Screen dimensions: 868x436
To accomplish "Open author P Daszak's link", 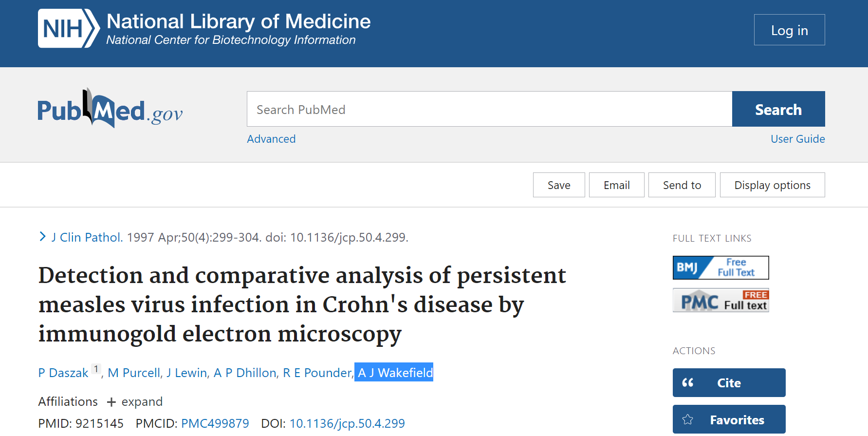I will coord(63,373).
